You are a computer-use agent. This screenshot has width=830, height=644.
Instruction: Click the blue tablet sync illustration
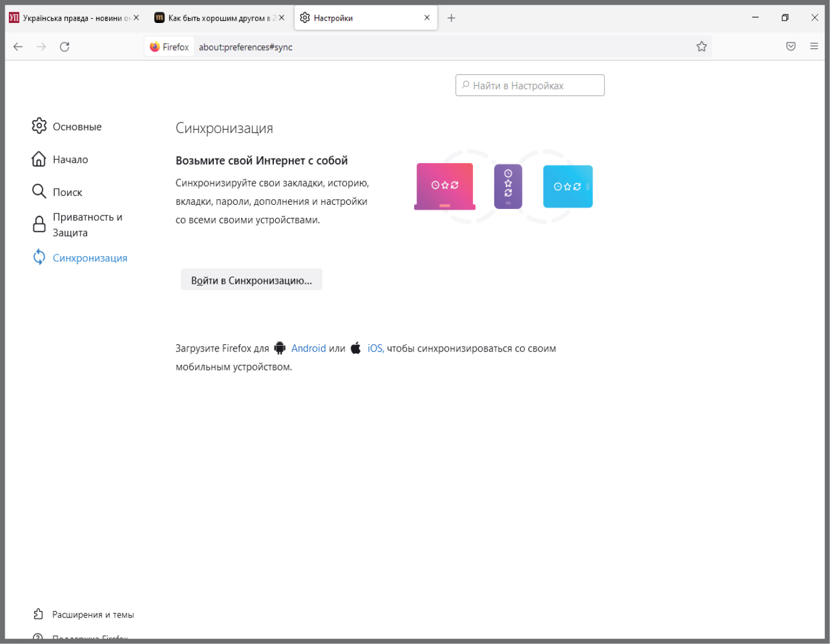[568, 187]
